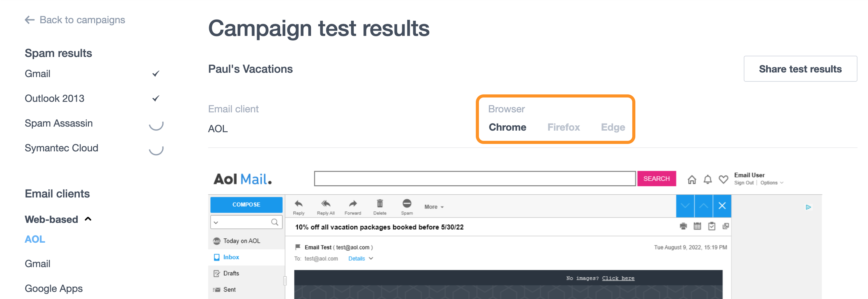868x299 pixels.
Task: Click the heart favorites icon
Action: pyautogui.click(x=723, y=180)
